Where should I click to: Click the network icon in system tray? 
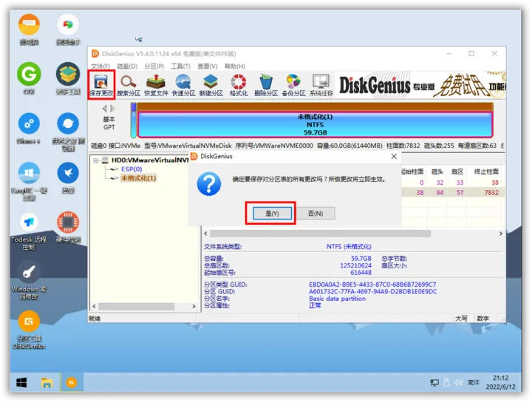click(434, 383)
